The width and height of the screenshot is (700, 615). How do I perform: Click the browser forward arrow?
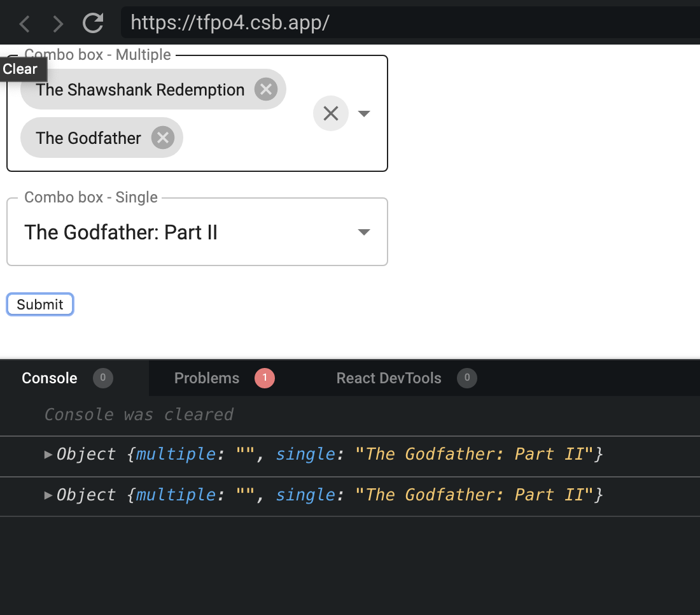click(58, 22)
